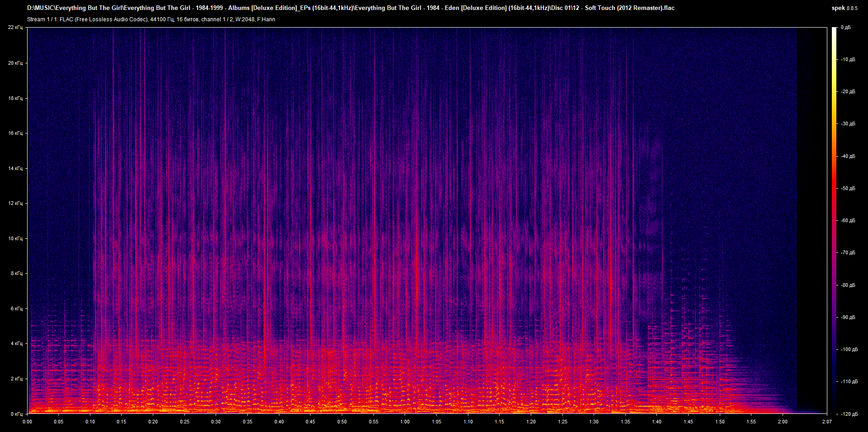Click the '1:10' time axis label
Image resolution: width=868 pixels, height=432 pixels.
point(468,422)
